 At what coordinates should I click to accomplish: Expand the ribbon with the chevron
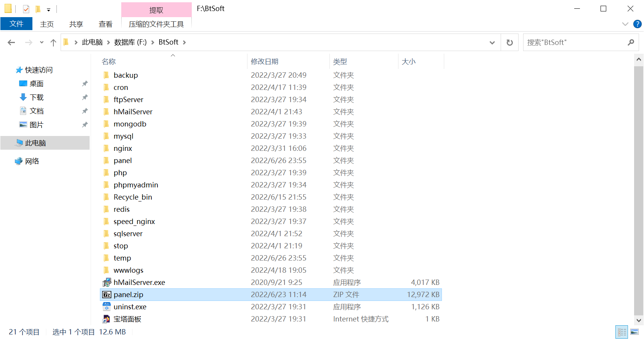(x=625, y=24)
